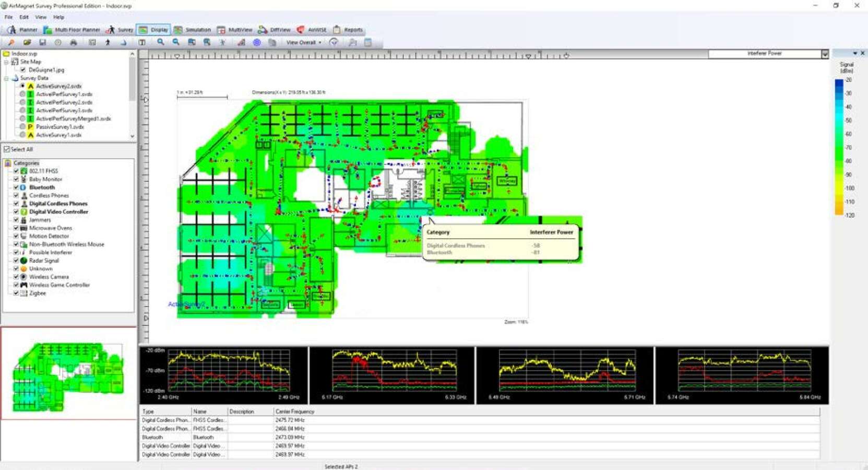Click the Indoor.svp folder icon

click(6, 53)
